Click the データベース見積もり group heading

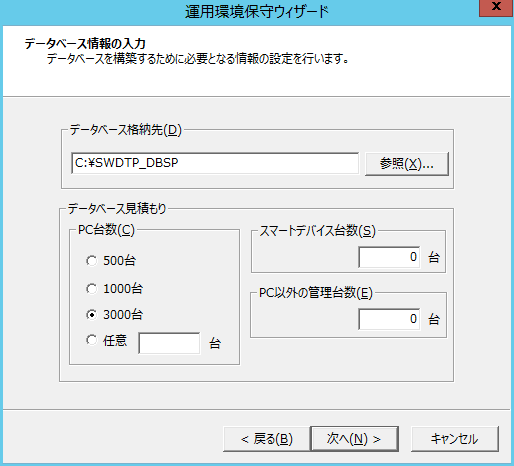pyautogui.click(x=117, y=209)
